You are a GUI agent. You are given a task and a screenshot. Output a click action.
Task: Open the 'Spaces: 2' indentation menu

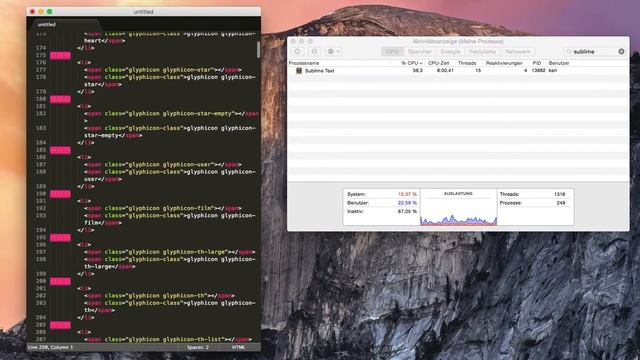pos(198,347)
